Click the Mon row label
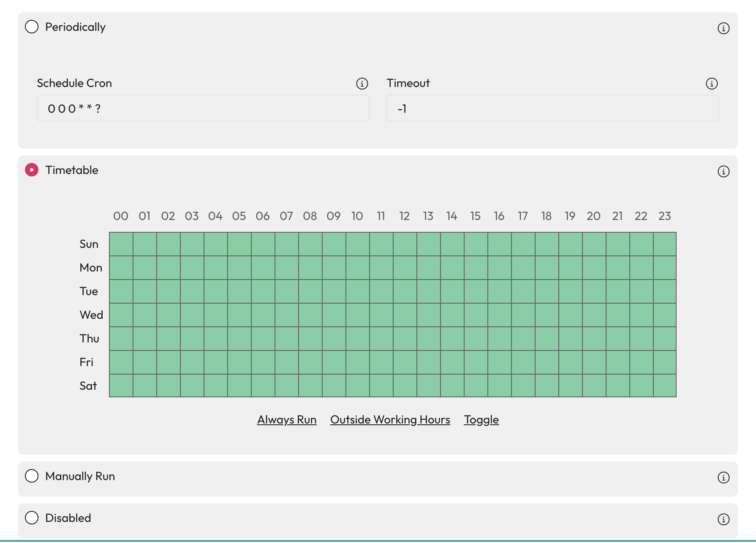756x543 pixels. [x=91, y=268]
